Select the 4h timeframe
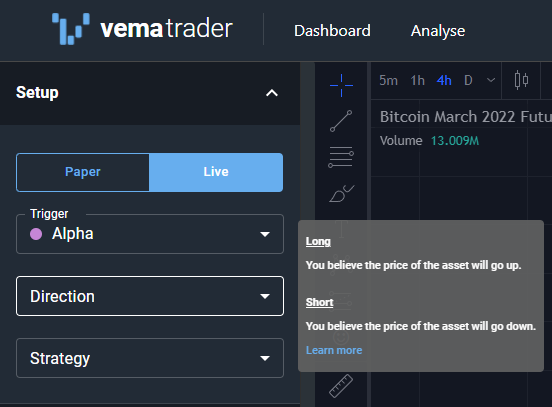The height and width of the screenshot is (407, 552). coord(444,81)
